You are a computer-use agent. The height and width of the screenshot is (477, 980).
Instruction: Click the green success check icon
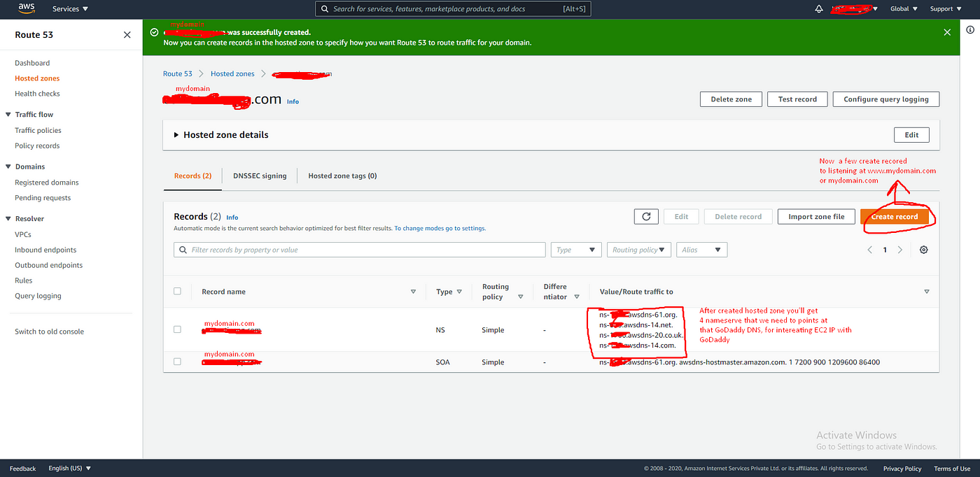coord(155,32)
